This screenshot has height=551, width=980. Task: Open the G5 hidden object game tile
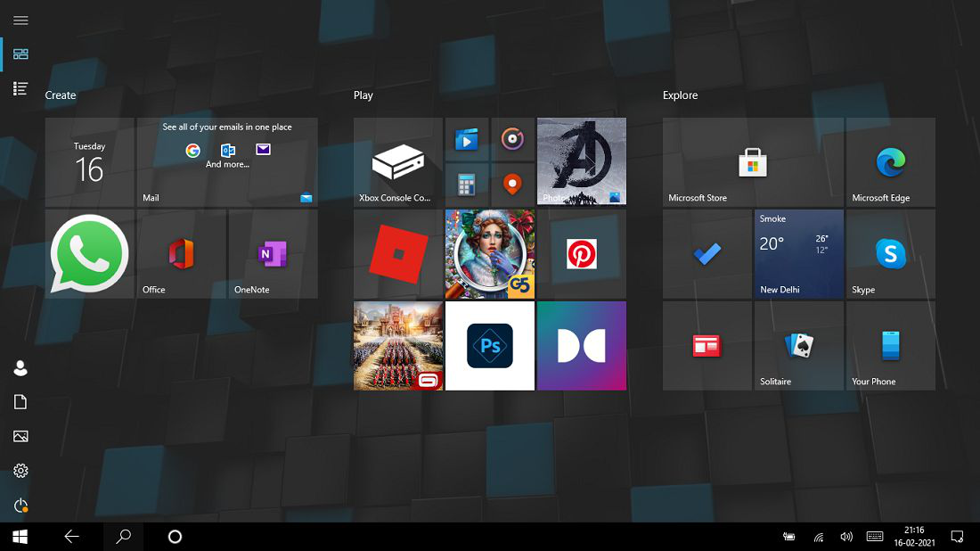(x=490, y=254)
